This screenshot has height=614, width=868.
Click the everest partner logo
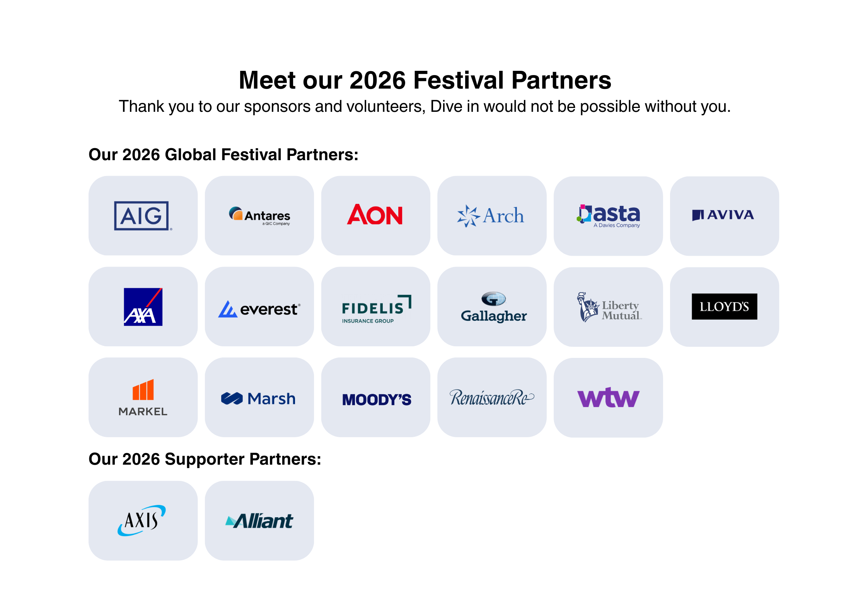(259, 308)
